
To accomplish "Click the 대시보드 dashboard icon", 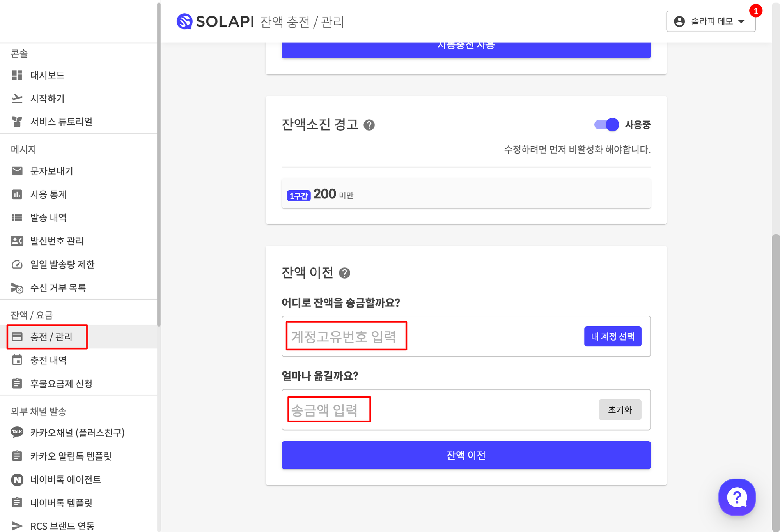I will (17, 75).
